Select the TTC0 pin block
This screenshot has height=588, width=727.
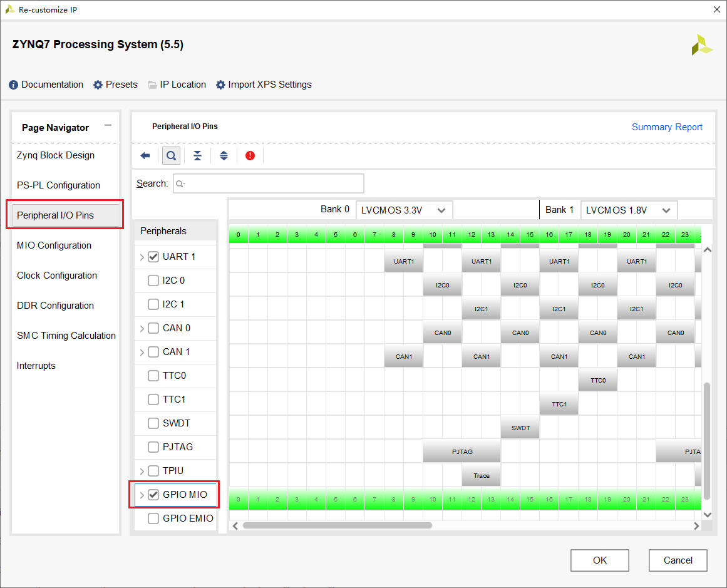point(597,380)
